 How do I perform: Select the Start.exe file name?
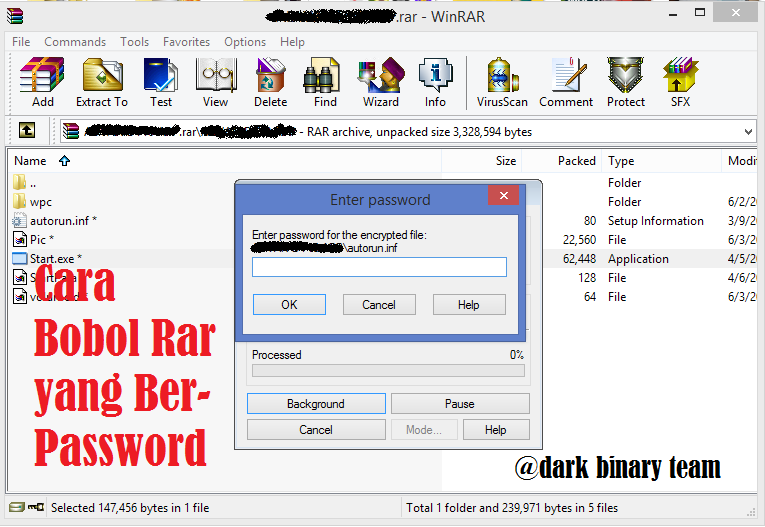coord(56,259)
